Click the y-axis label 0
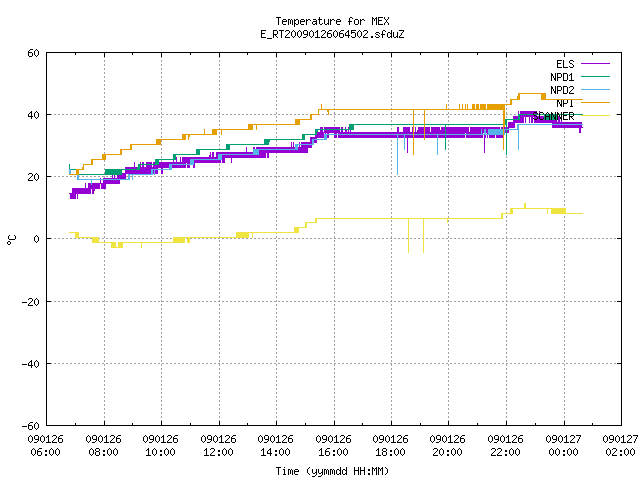The height and width of the screenshot is (480, 640). coord(36,239)
